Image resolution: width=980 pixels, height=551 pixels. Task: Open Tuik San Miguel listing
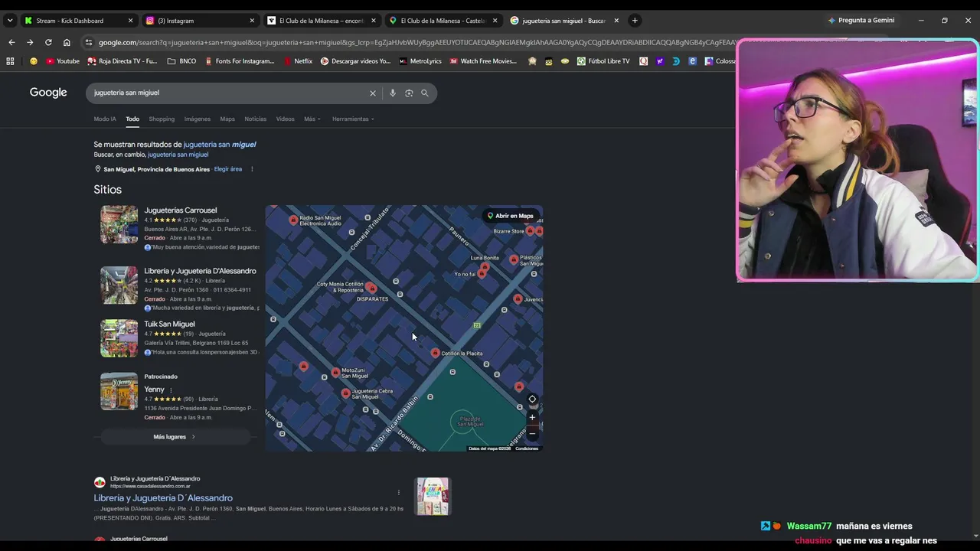tap(169, 324)
